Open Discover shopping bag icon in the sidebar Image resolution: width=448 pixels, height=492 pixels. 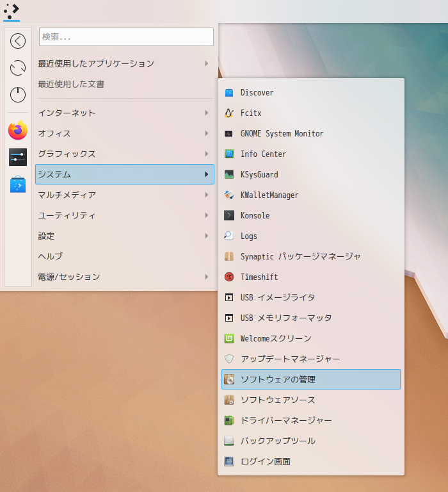point(18,184)
